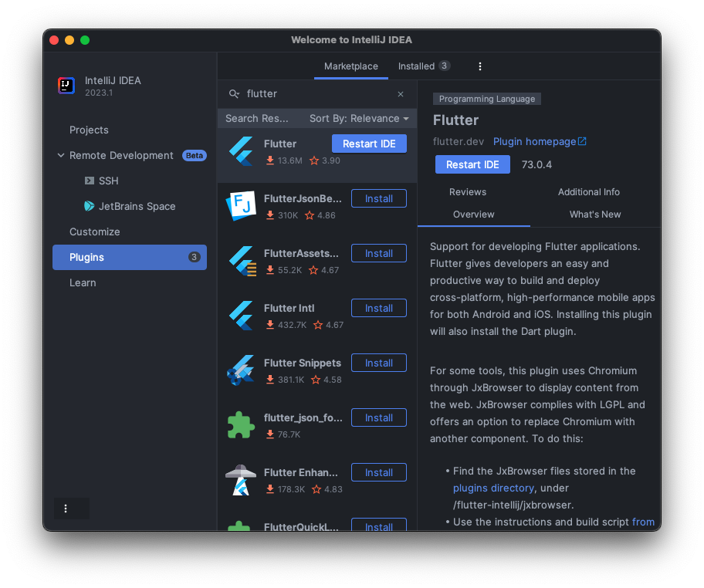
Task: Expand the Plugin homepage external link
Action: pyautogui.click(x=540, y=141)
